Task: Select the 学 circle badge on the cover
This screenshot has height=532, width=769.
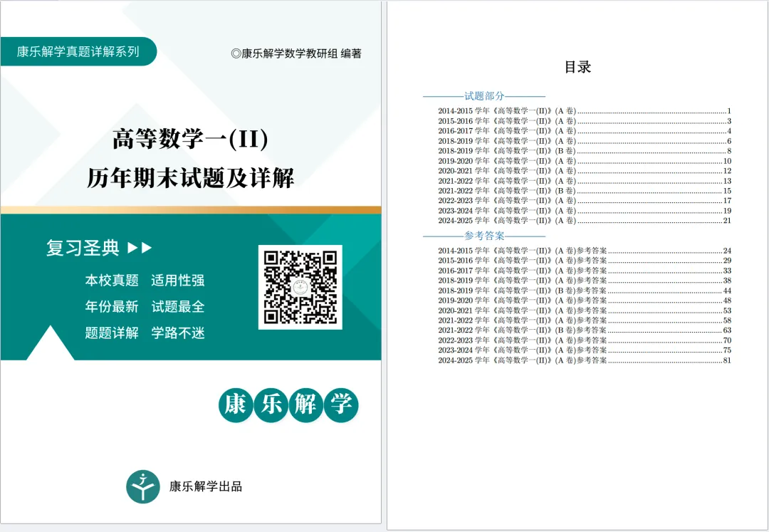Action: (x=340, y=404)
